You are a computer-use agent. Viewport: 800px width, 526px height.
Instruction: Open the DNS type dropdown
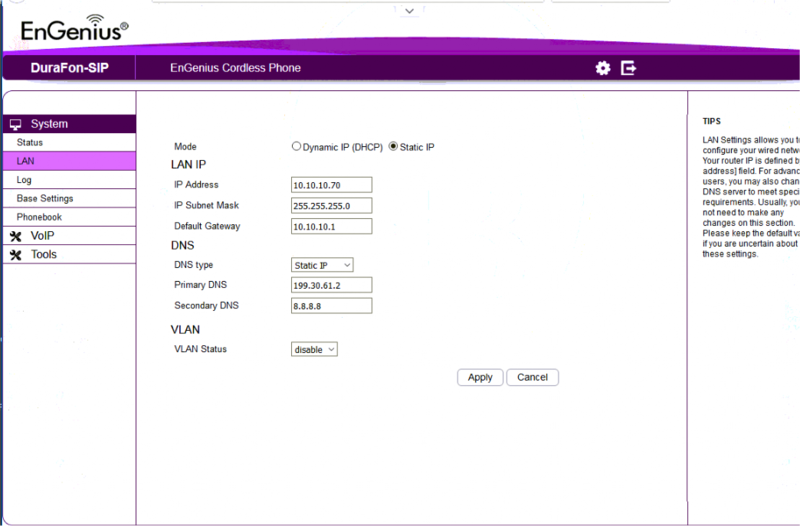pos(322,265)
